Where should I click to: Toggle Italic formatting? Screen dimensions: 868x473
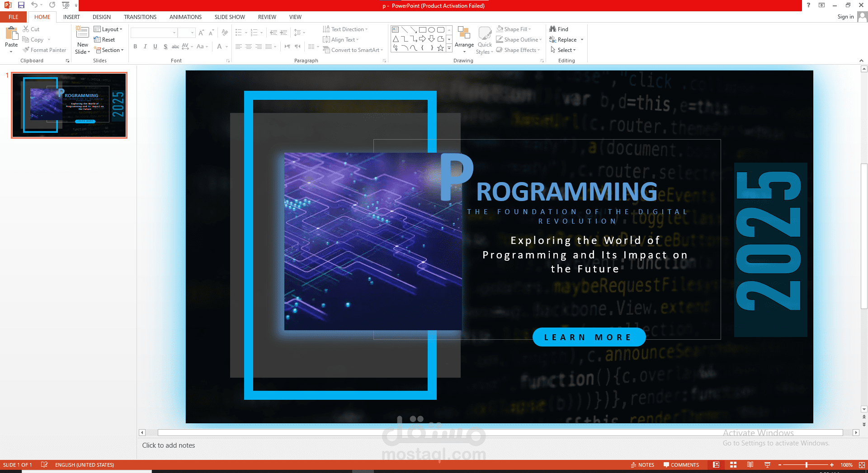[145, 47]
